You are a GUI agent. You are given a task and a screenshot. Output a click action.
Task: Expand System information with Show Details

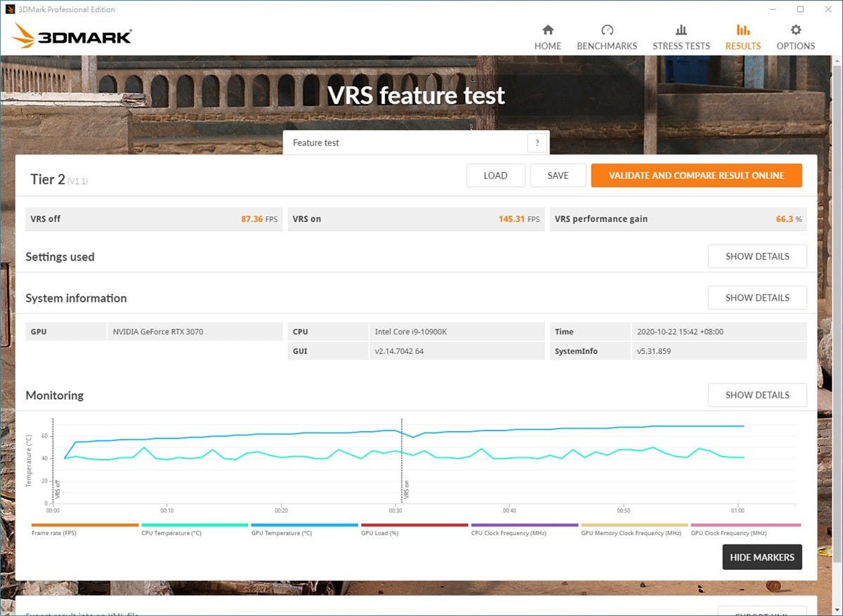tap(757, 298)
